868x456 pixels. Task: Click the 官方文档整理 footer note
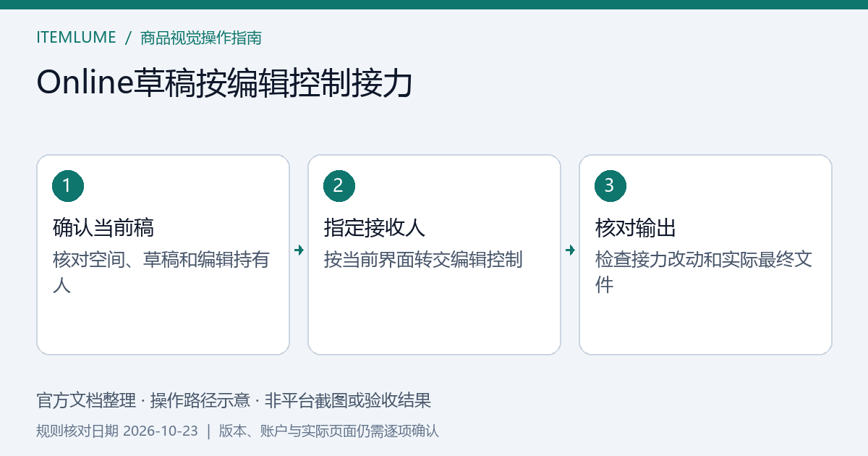pos(86,400)
